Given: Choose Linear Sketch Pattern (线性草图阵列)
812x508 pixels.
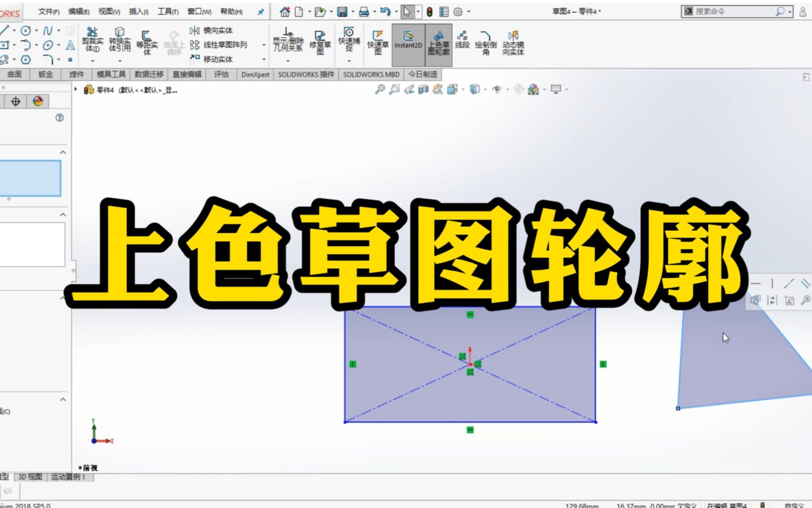Looking at the screenshot, I should 220,45.
